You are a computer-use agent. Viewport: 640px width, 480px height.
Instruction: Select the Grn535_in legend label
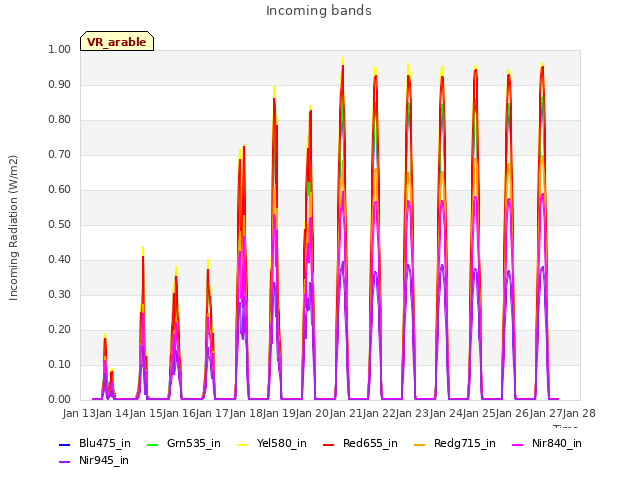click(x=194, y=443)
